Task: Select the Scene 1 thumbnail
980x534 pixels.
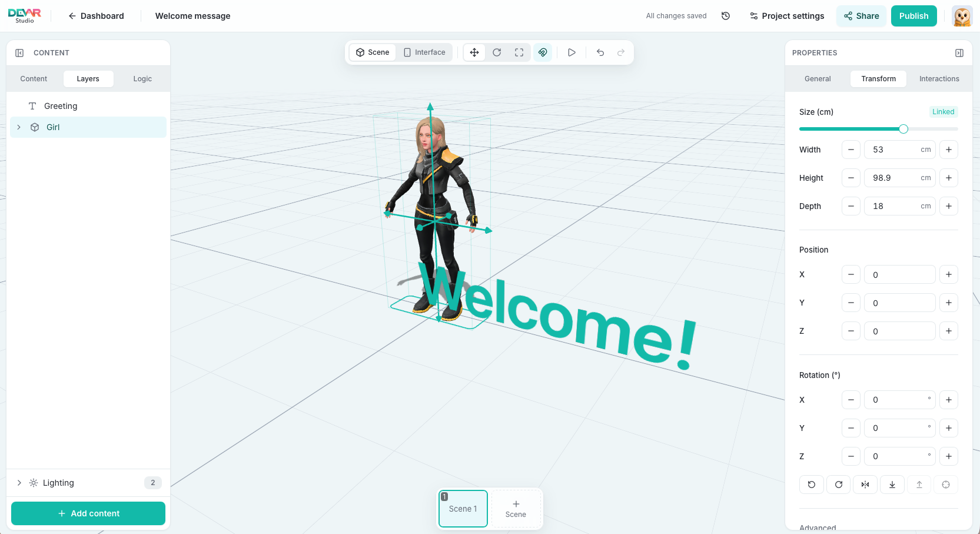Action: pos(463,509)
